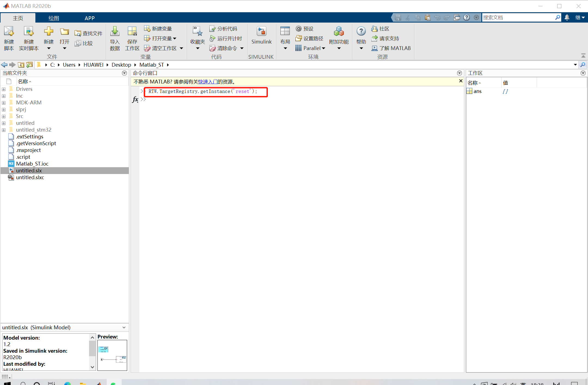Open the Clear Commands (清除命令) dropdown arrow
The image size is (588, 385).
coord(242,48)
